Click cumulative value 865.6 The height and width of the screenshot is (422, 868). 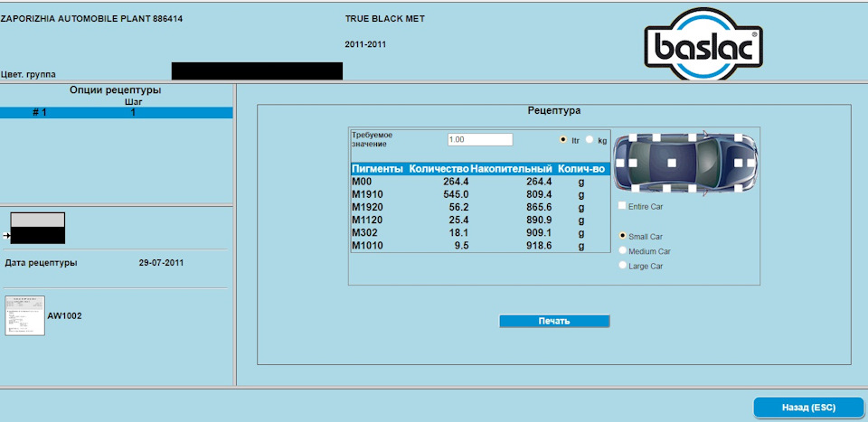[x=539, y=207]
